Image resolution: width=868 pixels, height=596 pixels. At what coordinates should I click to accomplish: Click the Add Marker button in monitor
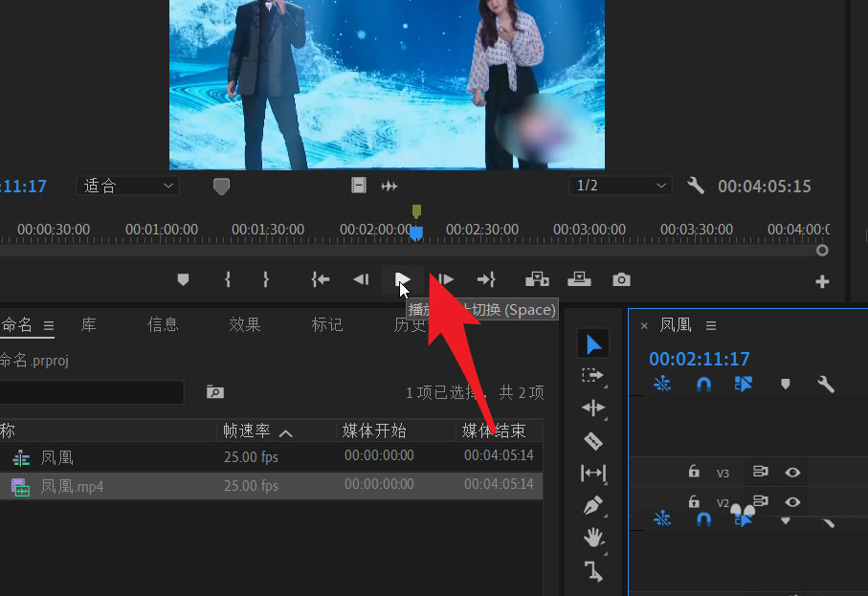[183, 279]
